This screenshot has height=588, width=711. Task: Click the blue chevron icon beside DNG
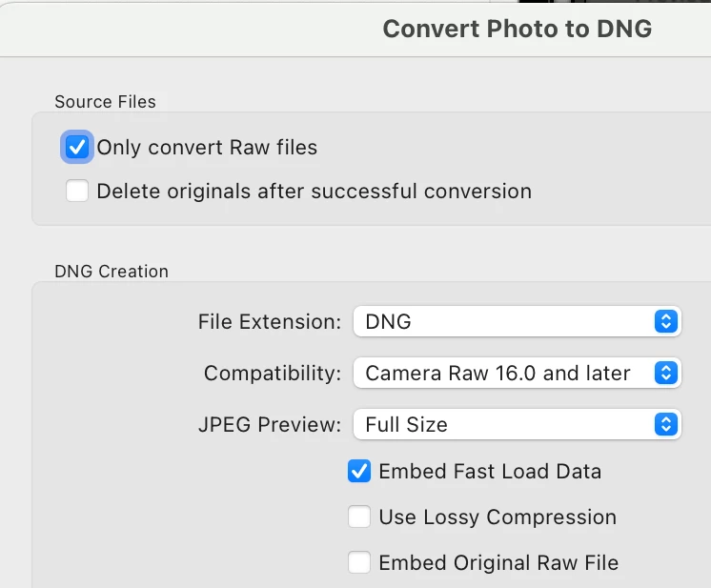click(666, 321)
